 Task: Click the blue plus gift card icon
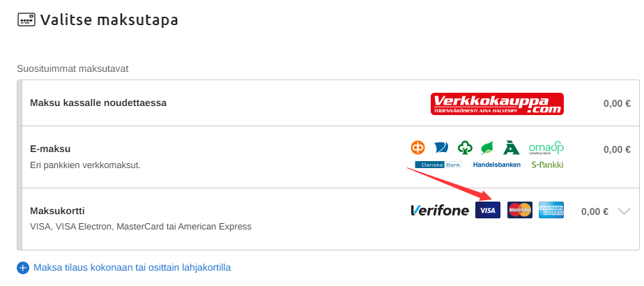[23, 267]
